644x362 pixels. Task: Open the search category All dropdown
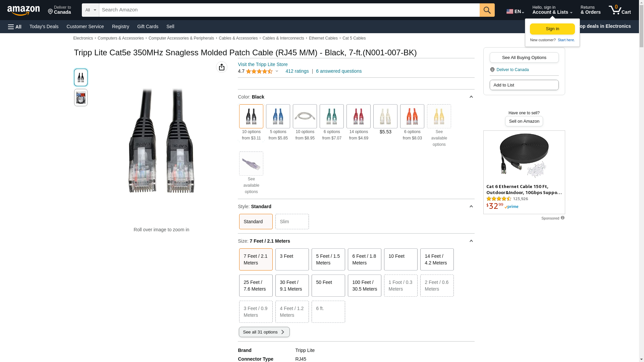coord(91,10)
